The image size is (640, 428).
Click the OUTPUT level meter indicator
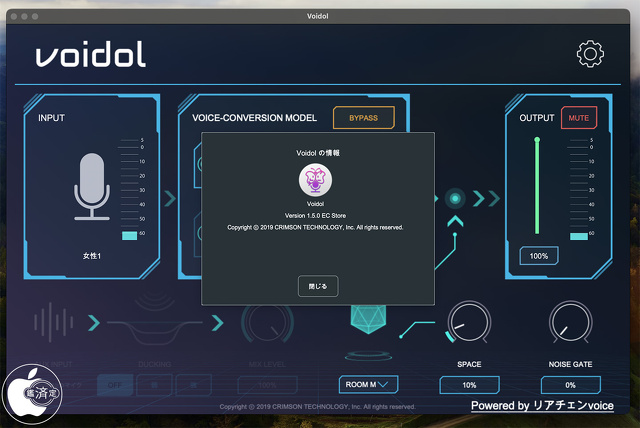579,236
